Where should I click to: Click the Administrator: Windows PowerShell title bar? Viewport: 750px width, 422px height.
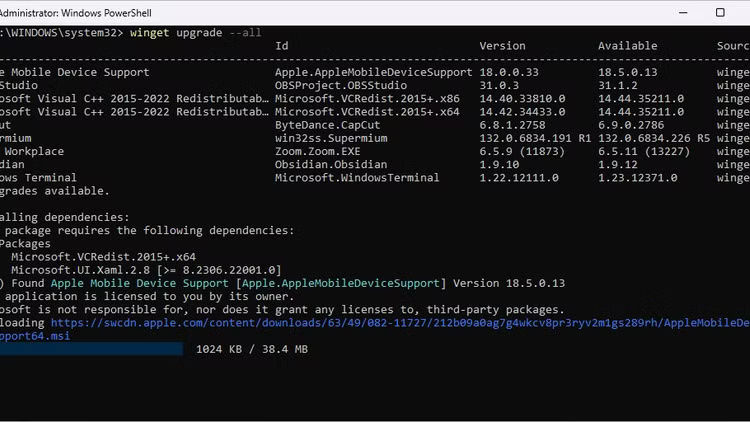(x=300, y=12)
